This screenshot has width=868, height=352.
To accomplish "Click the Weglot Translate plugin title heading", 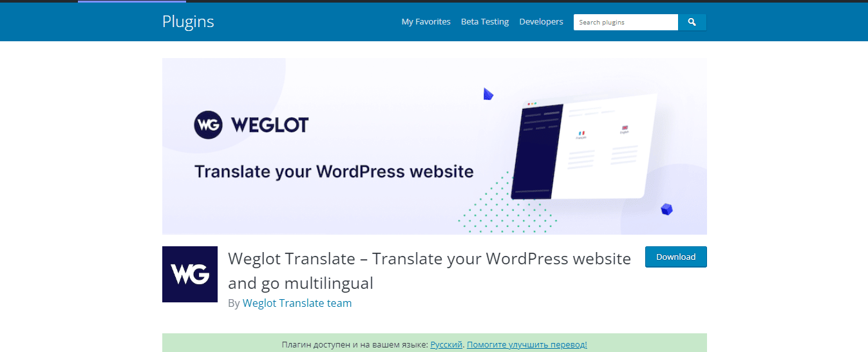I will [x=429, y=271].
